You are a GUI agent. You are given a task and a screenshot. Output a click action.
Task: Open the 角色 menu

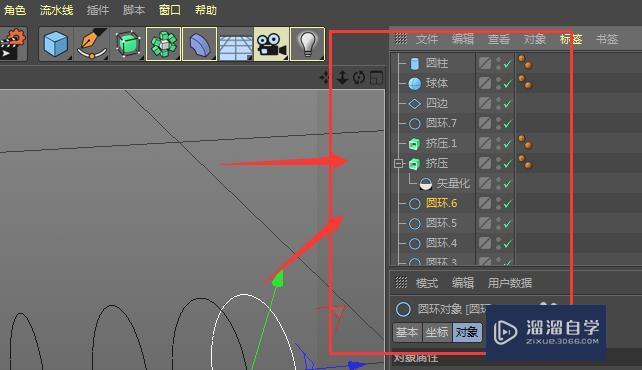[x=15, y=10]
